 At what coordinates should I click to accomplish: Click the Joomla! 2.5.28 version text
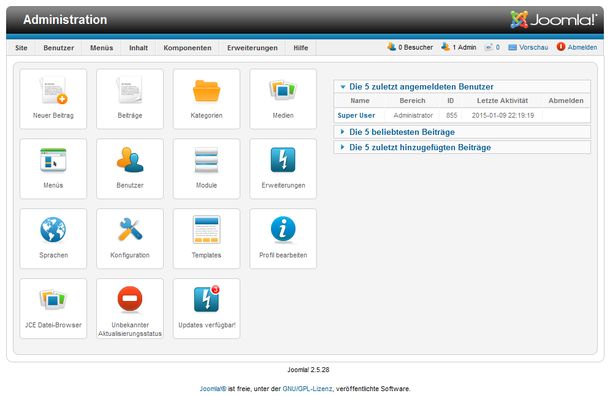point(309,370)
